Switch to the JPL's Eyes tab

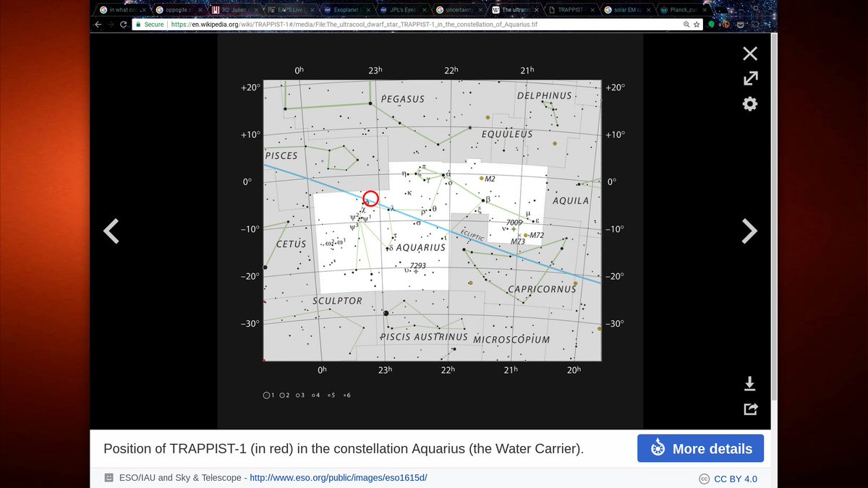[x=402, y=10]
